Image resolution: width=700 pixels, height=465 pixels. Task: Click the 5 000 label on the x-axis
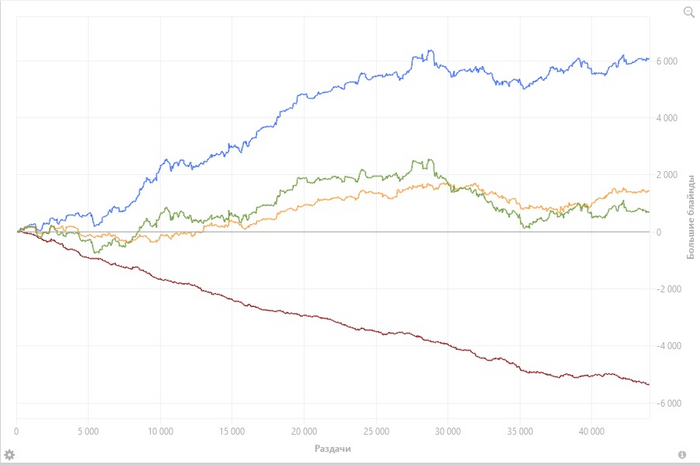[x=88, y=431]
